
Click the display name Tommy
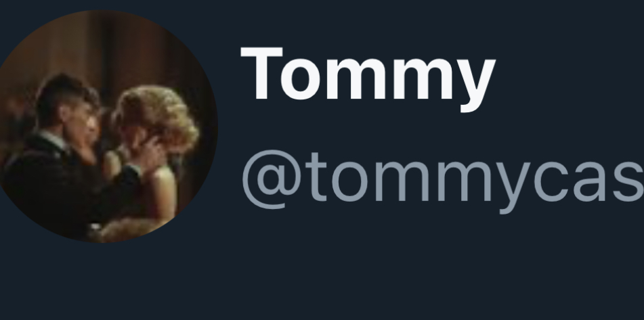coord(368,78)
